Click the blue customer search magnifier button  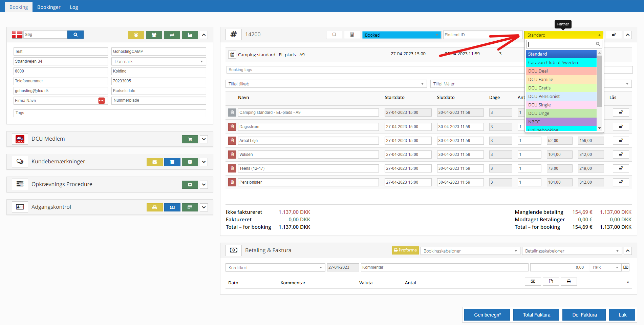click(x=75, y=35)
